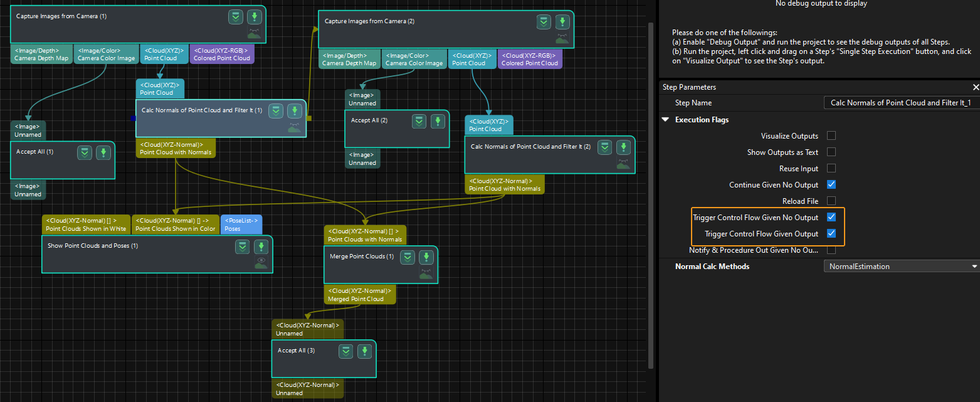Click double-chevron icon on Capture Images from Camera (2)

point(544,22)
